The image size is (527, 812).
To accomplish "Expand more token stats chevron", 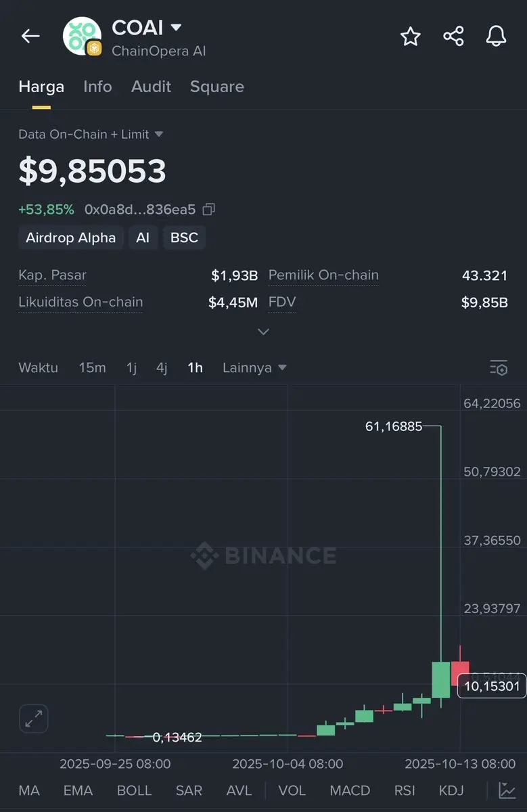I will pyautogui.click(x=264, y=332).
